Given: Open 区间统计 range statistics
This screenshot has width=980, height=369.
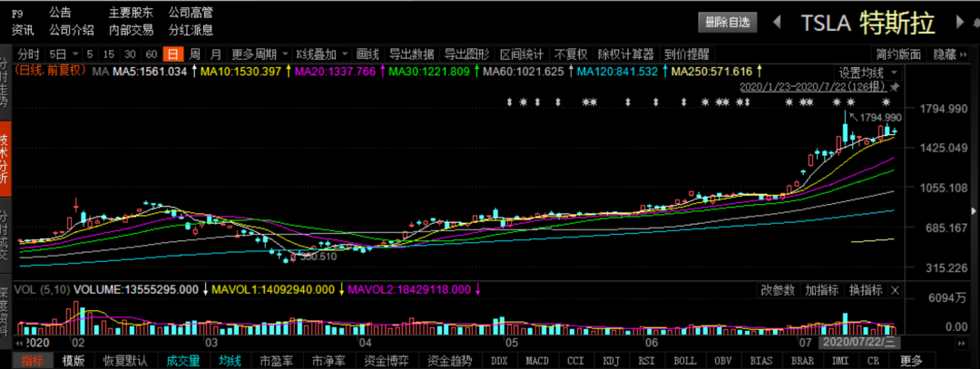Looking at the screenshot, I should (521, 54).
